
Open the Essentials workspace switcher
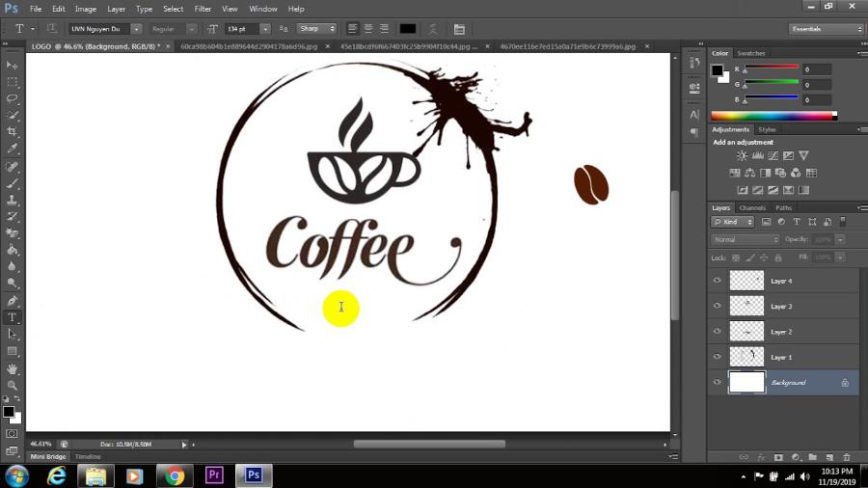[827, 29]
